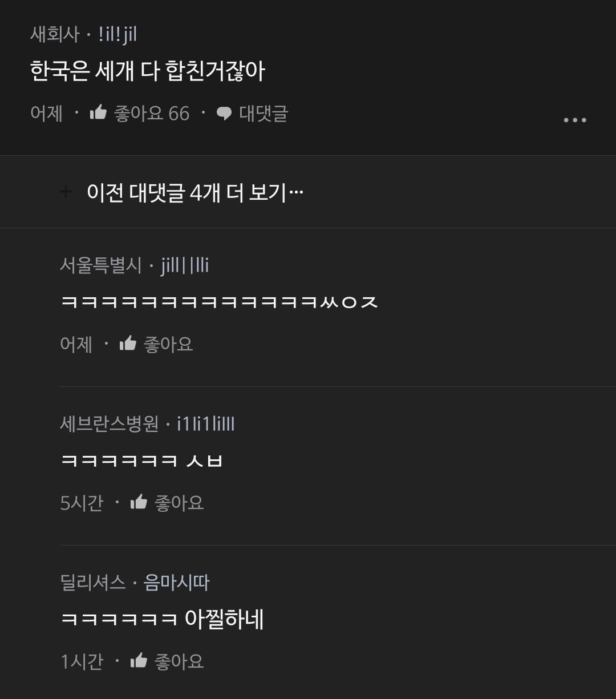
Task: Open the 대댓글 reply bubble icon
Action: tap(224, 114)
